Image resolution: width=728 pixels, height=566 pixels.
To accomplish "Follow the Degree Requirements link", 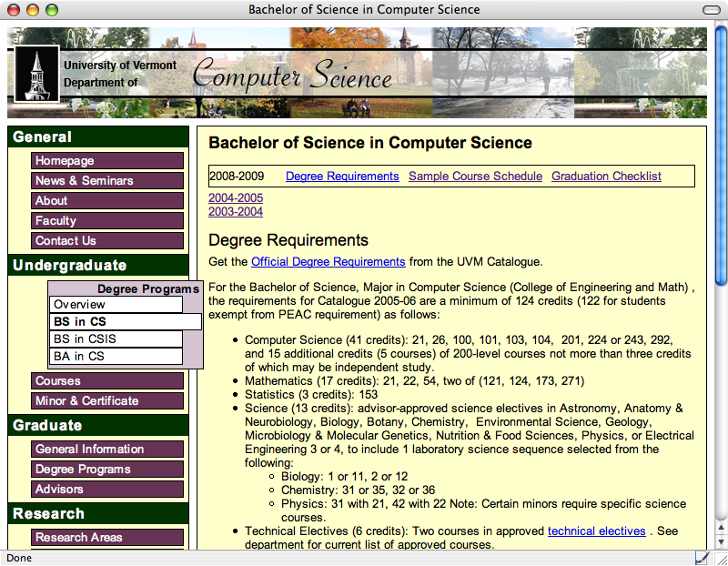I will point(342,177).
